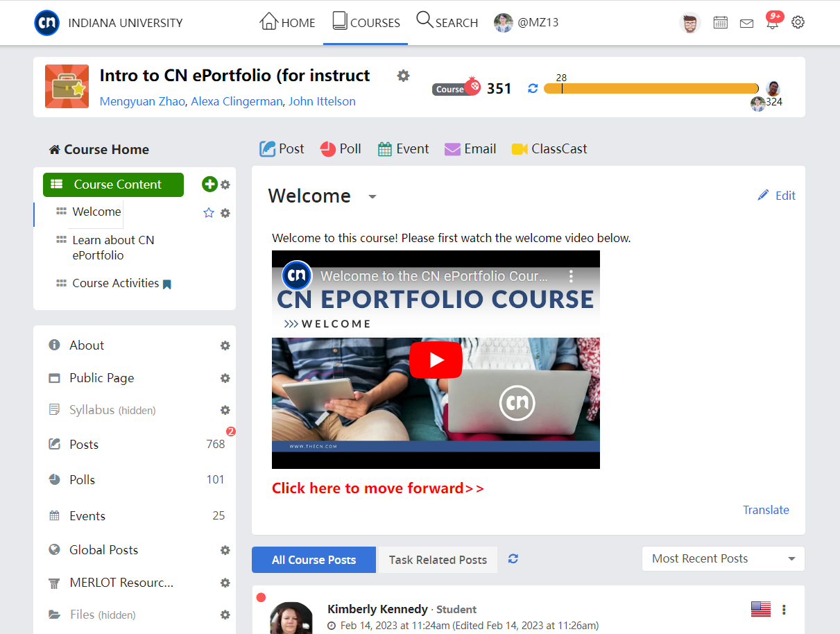Open the Welcome item settings gear
Screen dimensions: 840x634
tap(225, 213)
